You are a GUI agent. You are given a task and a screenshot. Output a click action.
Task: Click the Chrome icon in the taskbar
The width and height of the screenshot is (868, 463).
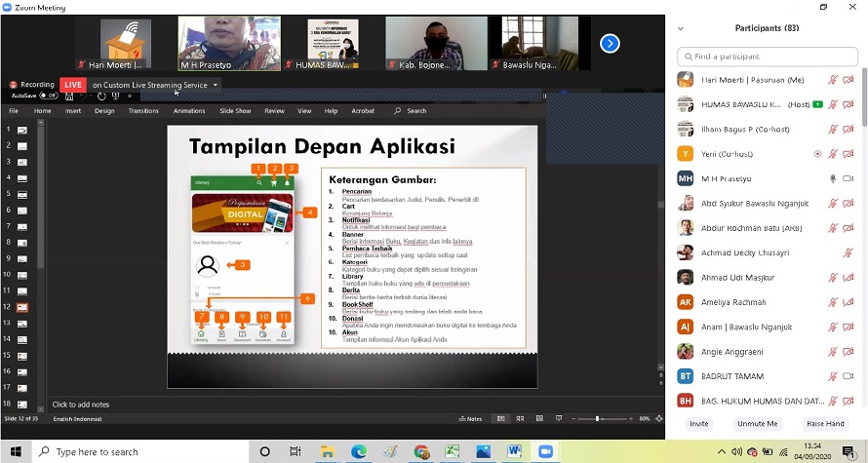421,451
